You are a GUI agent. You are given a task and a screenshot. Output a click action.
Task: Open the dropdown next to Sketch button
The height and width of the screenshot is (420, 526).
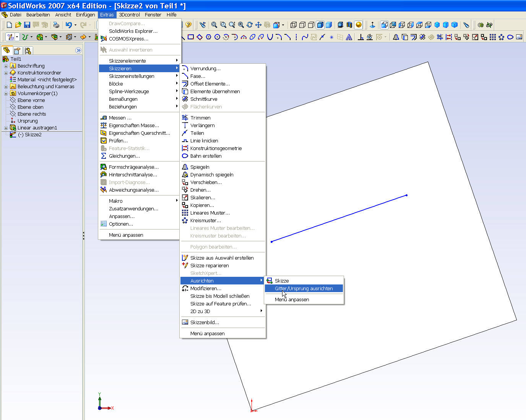click(x=17, y=37)
